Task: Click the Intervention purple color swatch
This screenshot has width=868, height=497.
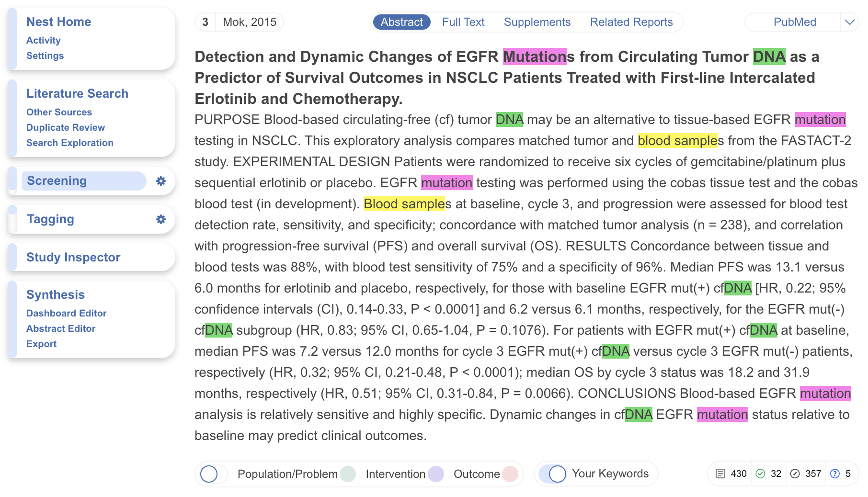Action: (x=436, y=474)
